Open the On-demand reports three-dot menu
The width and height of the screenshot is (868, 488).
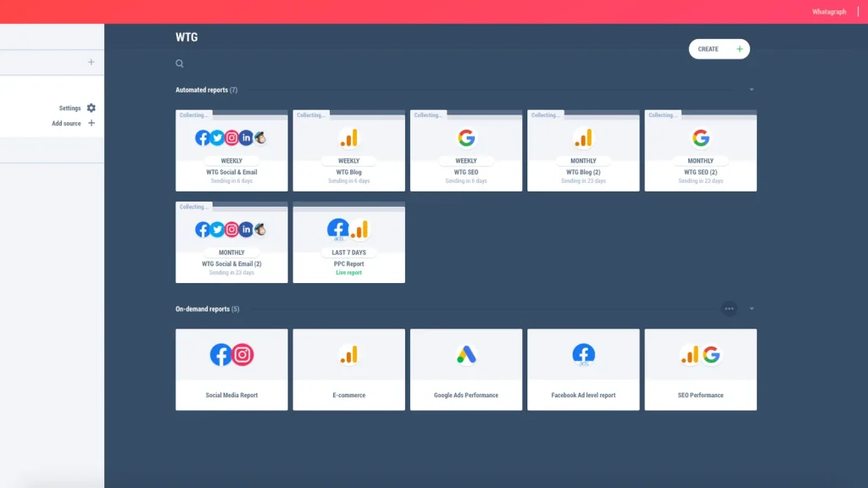729,308
